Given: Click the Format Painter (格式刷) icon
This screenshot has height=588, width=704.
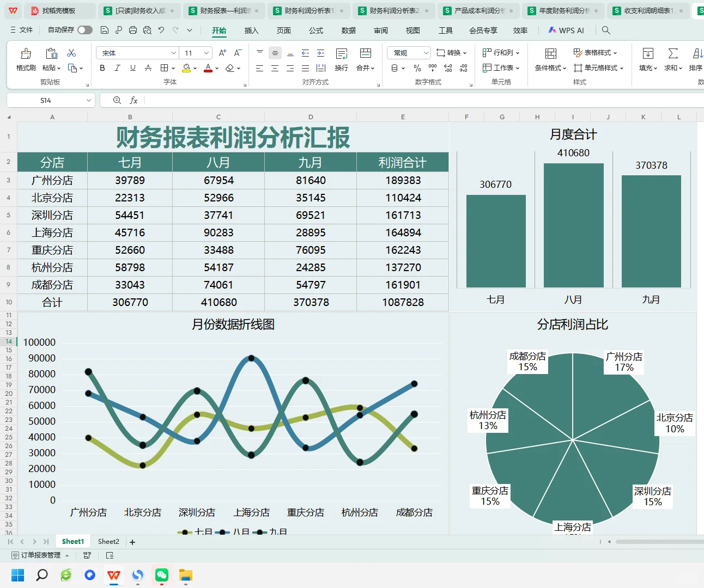Looking at the screenshot, I should 26,53.
